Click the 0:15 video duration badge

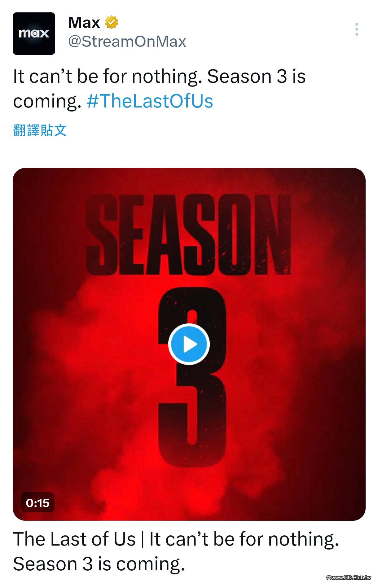(38, 502)
